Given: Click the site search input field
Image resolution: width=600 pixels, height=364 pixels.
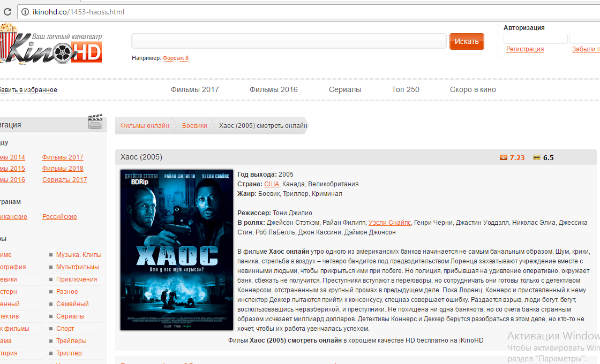Looking at the screenshot, I should coord(289,41).
